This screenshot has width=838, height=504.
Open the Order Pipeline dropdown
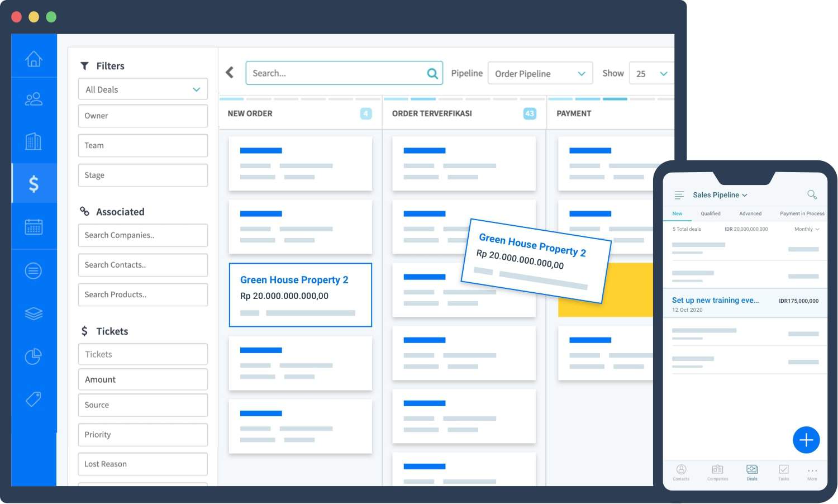pyautogui.click(x=540, y=73)
